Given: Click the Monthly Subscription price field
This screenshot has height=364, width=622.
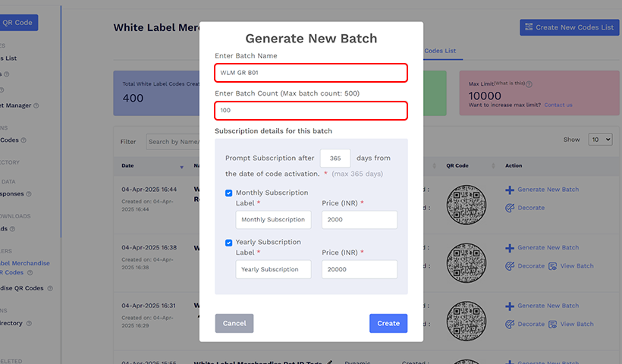Looking at the screenshot, I should (x=360, y=220).
